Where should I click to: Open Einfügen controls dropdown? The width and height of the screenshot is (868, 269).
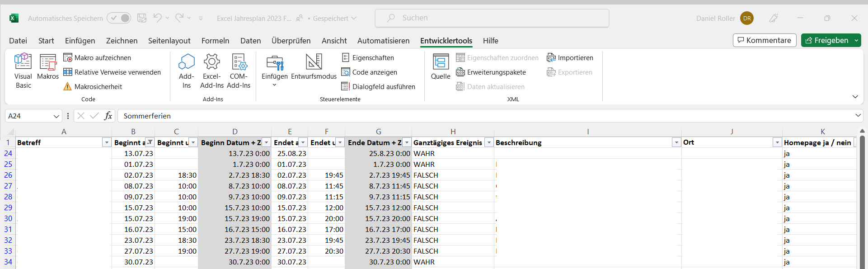click(x=274, y=71)
